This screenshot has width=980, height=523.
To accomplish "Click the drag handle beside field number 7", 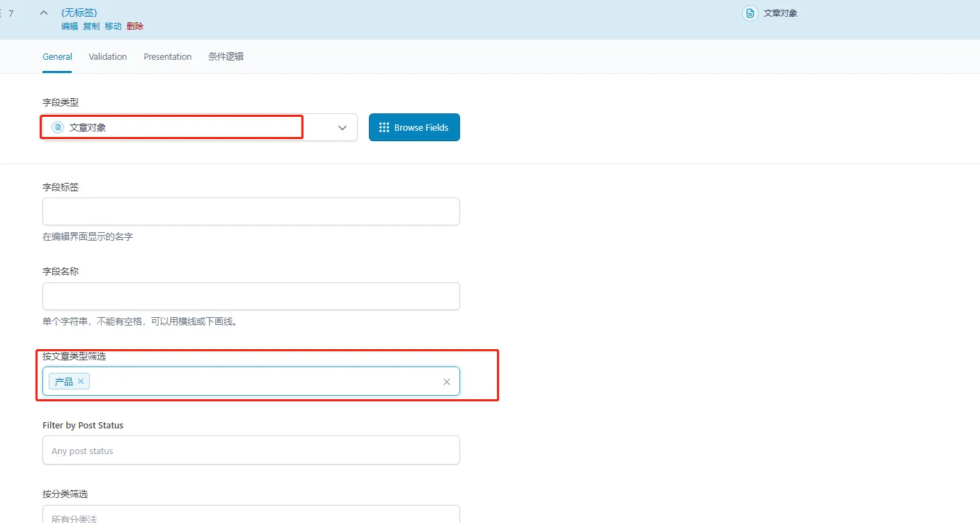I will click(1, 13).
